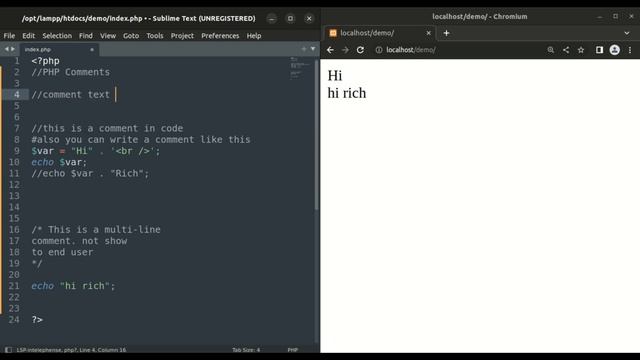640x360 pixels.
Task: Open the Edit menu in Sublime Text
Action: [28, 36]
